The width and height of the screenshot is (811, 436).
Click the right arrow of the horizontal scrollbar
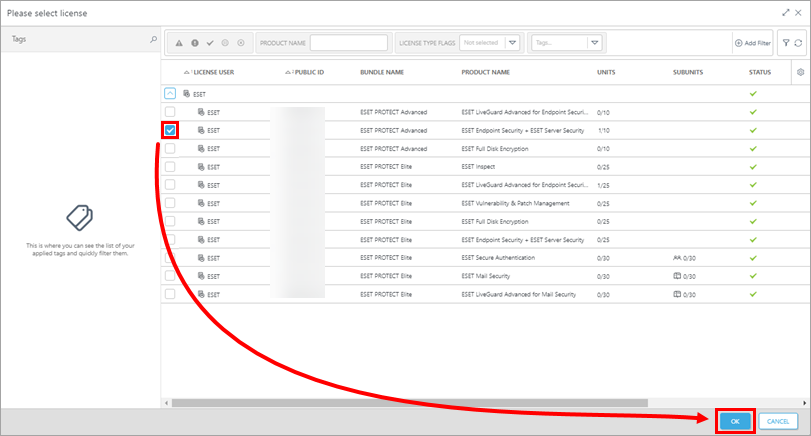pyautogui.click(x=804, y=403)
